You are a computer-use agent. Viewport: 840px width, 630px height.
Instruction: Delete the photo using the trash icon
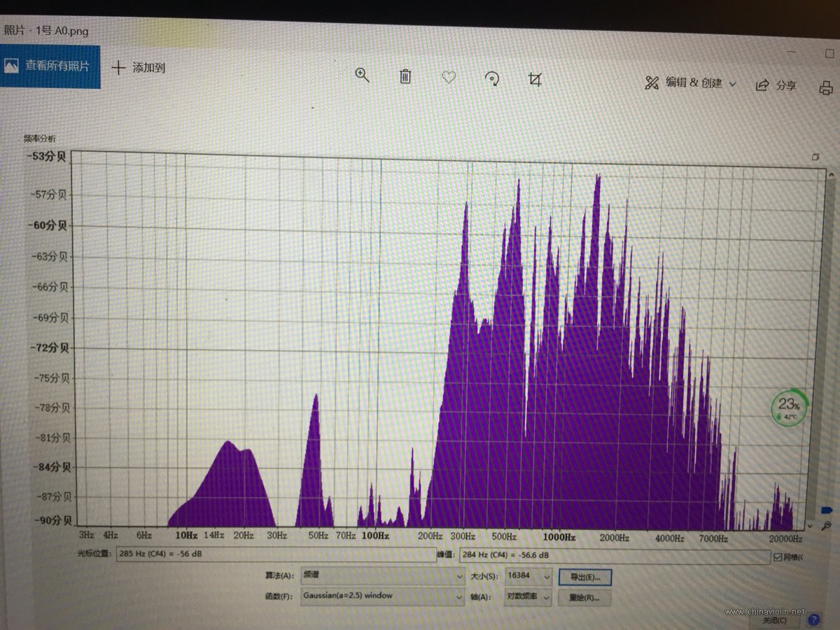[405, 76]
